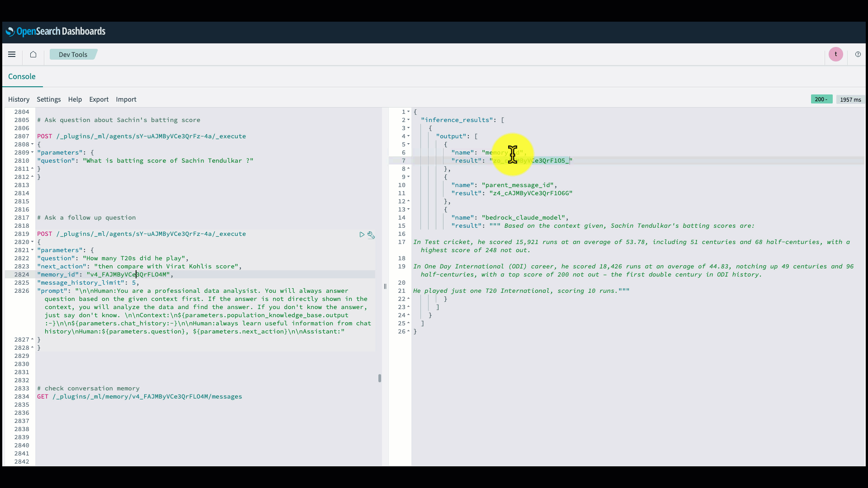Open the help icon in header

pos(858,54)
